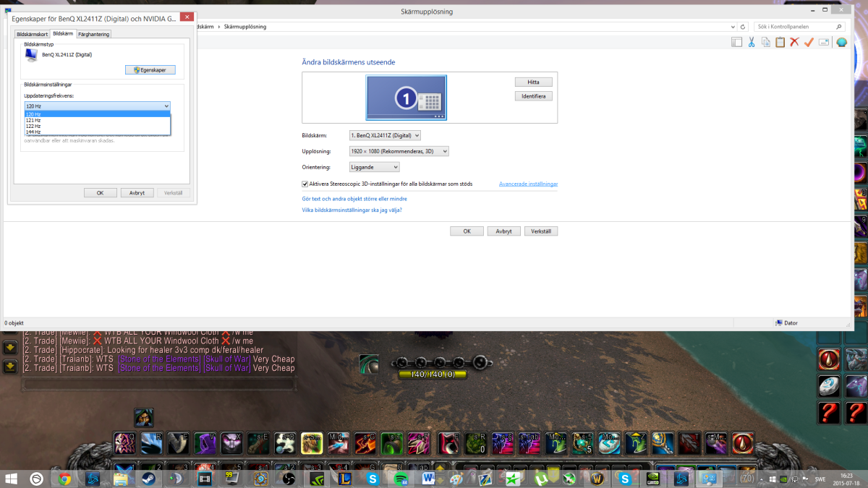868x488 pixels.
Task: Click the SWE language indicator in tray
Action: [820, 479]
